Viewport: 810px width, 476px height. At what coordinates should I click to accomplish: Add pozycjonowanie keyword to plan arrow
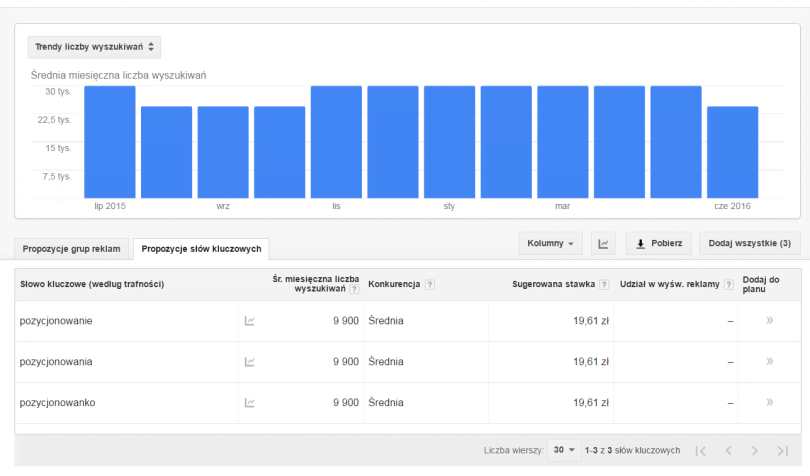tap(769, 321)
